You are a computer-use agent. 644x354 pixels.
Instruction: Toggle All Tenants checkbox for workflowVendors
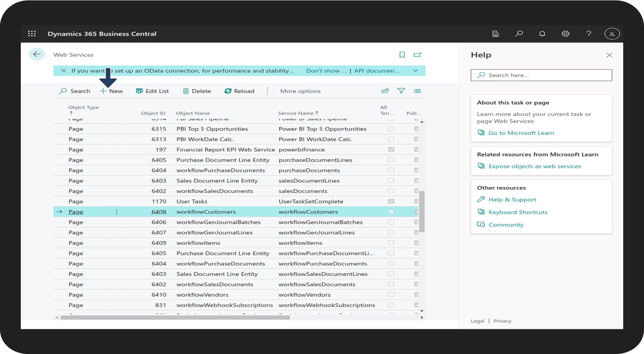pos(391,295)
